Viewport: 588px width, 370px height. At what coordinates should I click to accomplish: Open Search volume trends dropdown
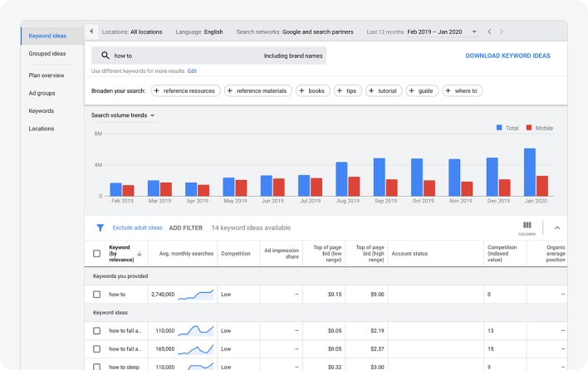click(x=123, y=115)
